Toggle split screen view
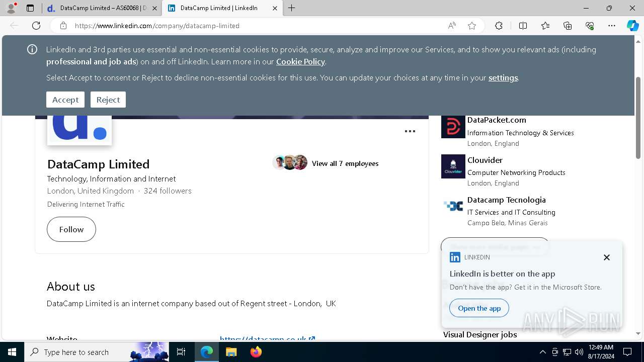 pyautogui.click(x=523, y=26)
